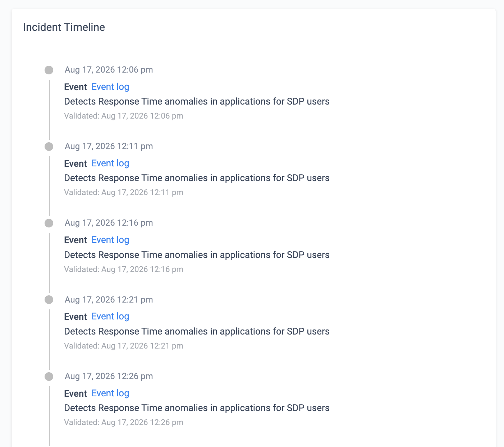The height and width of the screenshot is (447, 504).
Task: Click the Validated 12:16 pm text
Action: click(124, 269)
